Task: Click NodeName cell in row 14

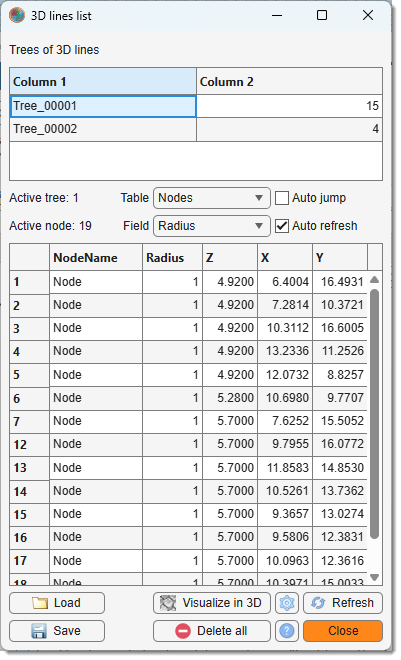Action: click(x=96, y=491)
